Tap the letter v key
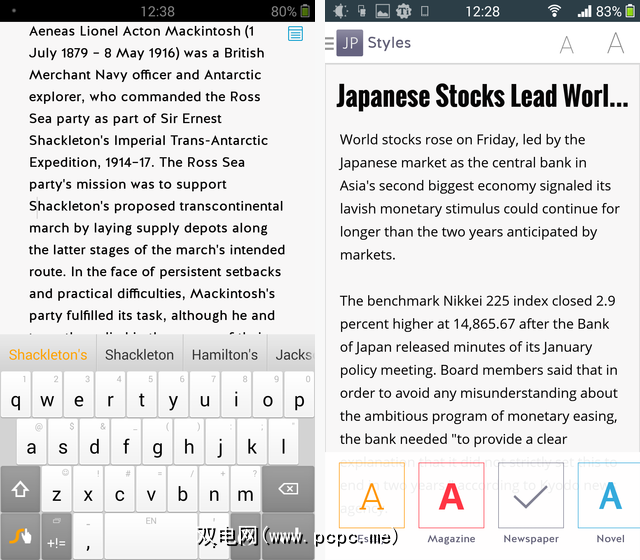 tap(151, 489)
